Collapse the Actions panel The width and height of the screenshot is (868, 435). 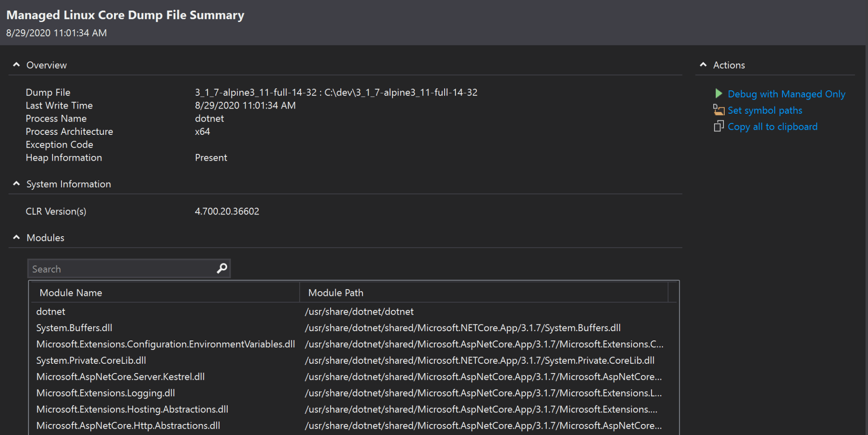(x=703, y=64)
